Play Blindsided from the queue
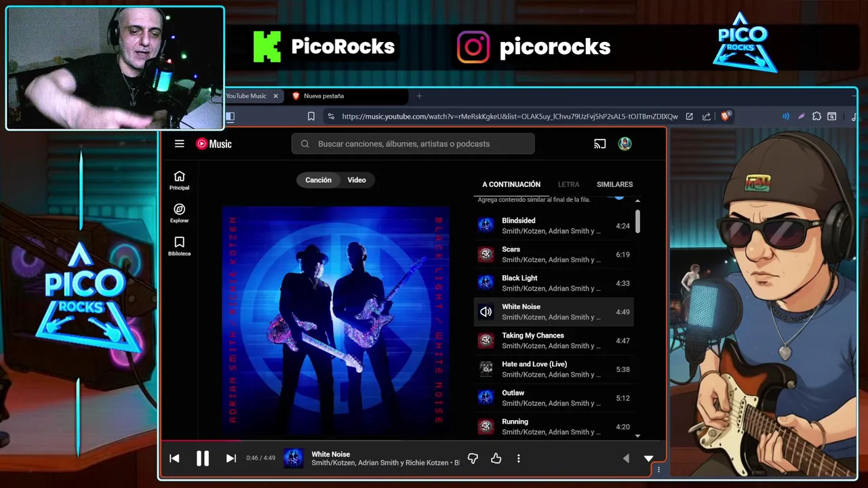The height and width of the screenshot is (488, 868). click(553, 226)
